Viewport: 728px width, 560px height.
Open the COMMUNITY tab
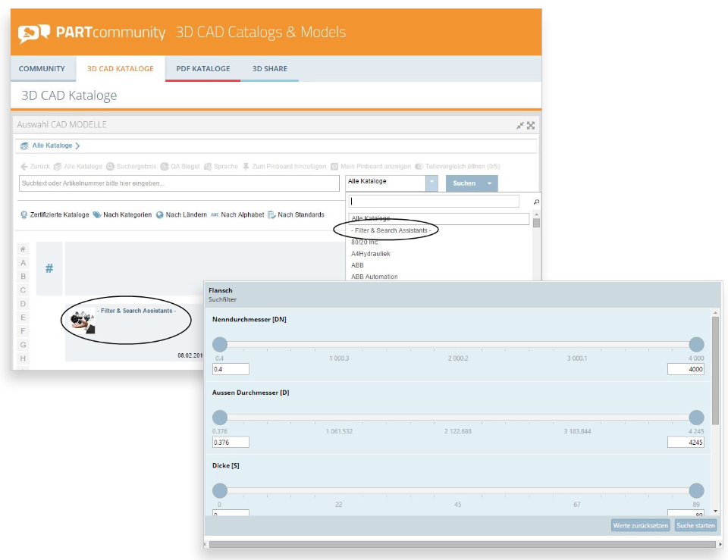pos(42,69)
